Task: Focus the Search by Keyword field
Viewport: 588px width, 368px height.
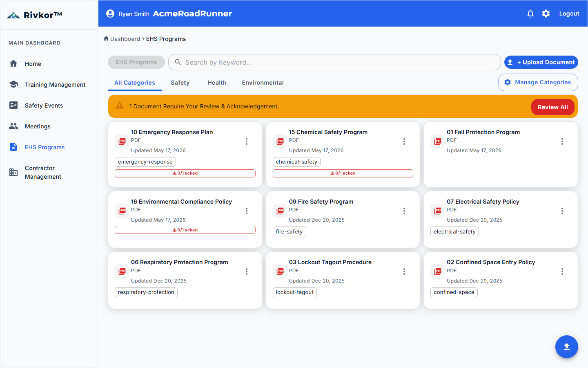Action: (334, 62)
